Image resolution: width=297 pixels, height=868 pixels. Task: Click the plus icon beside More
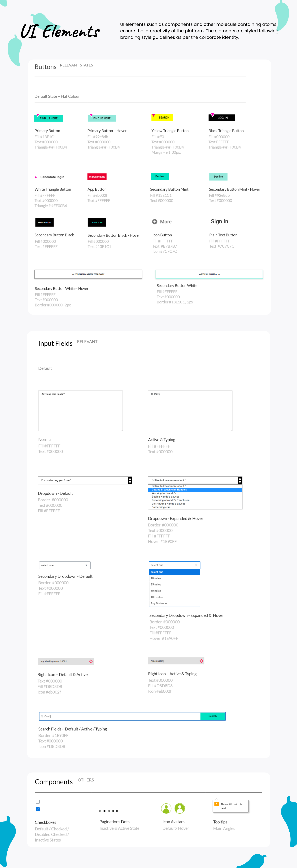155,222
